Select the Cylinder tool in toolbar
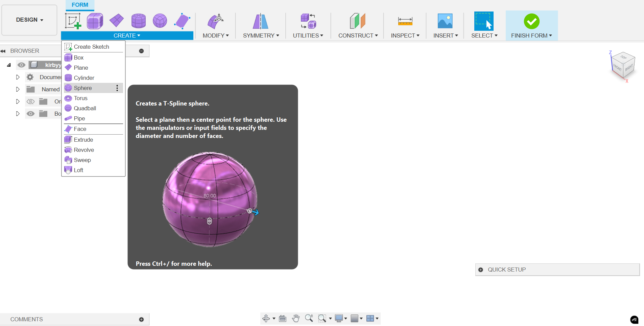 138,21
